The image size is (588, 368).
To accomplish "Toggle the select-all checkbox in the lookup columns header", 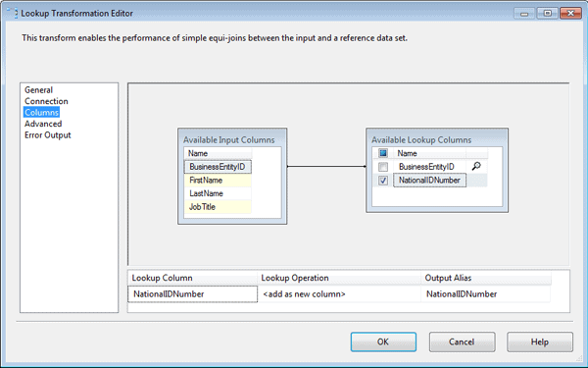I will 383,153.
